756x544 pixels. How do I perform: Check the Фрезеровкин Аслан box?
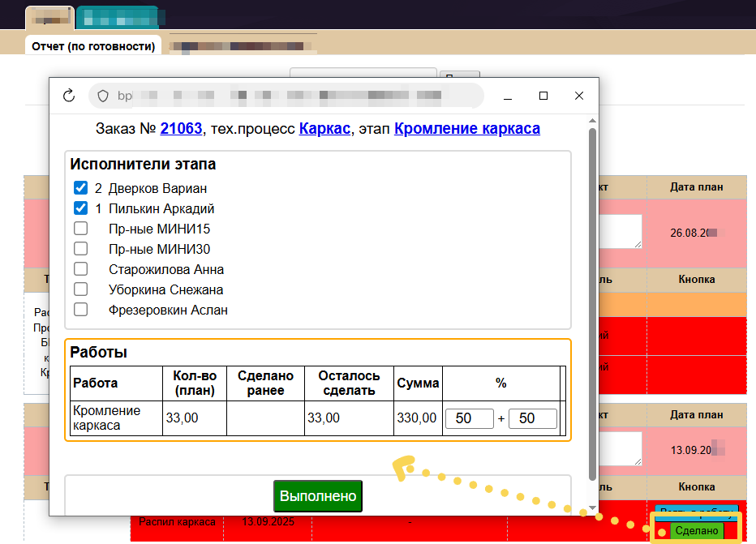[80, 310]
